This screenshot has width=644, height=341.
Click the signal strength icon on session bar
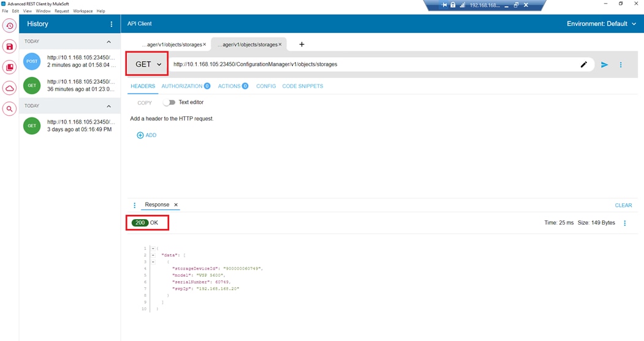point(462,5)
